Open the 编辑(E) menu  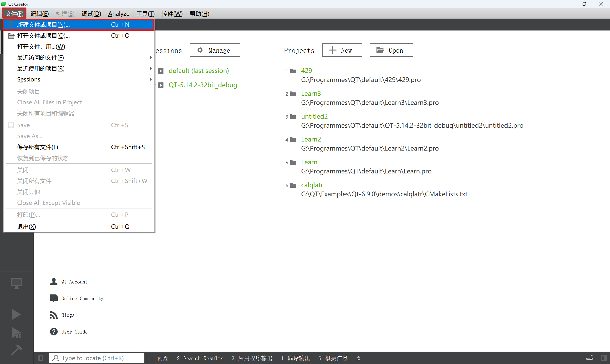pyautogui.click(x=40, y=14)
